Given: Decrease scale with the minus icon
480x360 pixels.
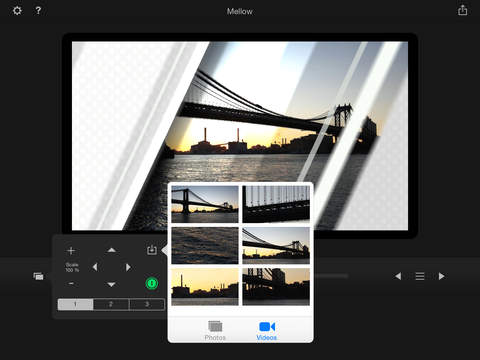Looking at the screenshot, I should click(x=71, y=284).
